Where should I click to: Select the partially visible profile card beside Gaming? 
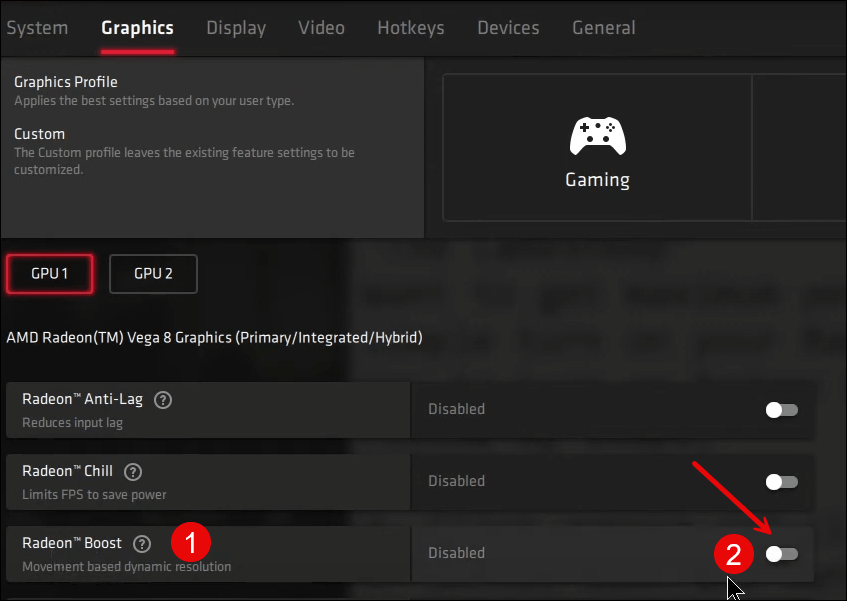coord(799,147)
